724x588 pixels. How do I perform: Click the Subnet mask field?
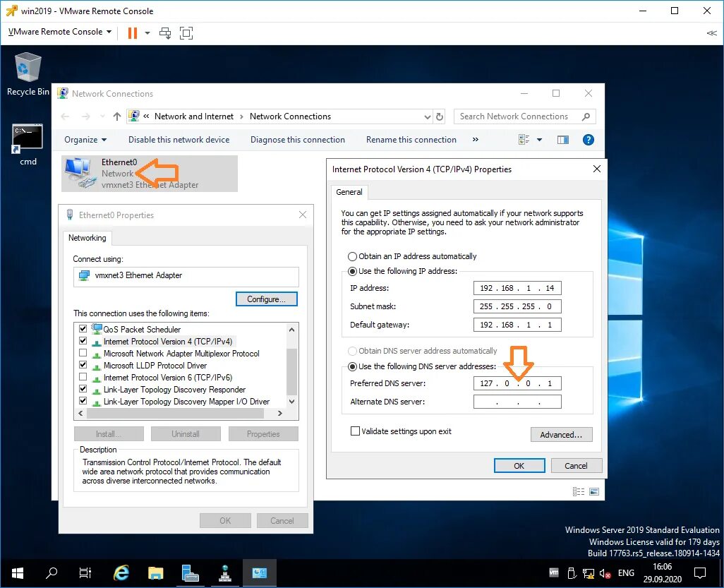coord(517,306)
